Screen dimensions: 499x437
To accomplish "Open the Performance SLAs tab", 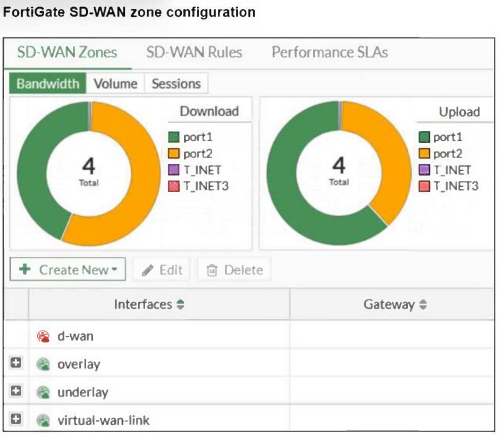I will pos(330,52).
